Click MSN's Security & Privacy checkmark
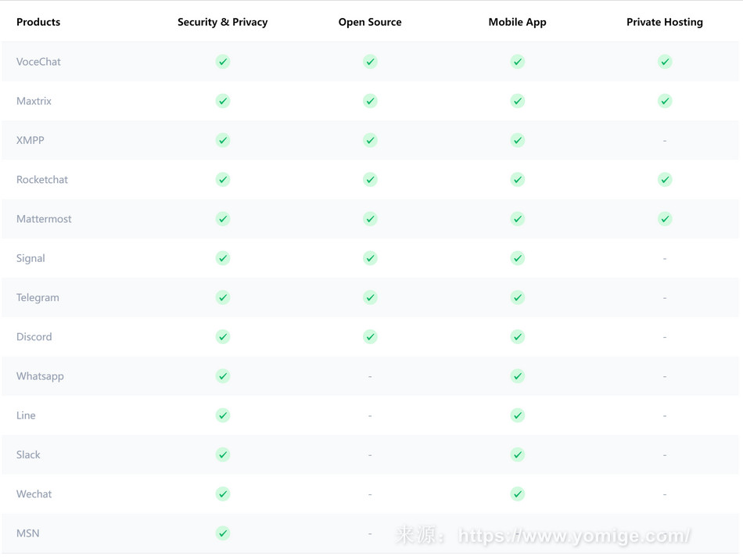743x560 pixels. [x=223, y=533]
